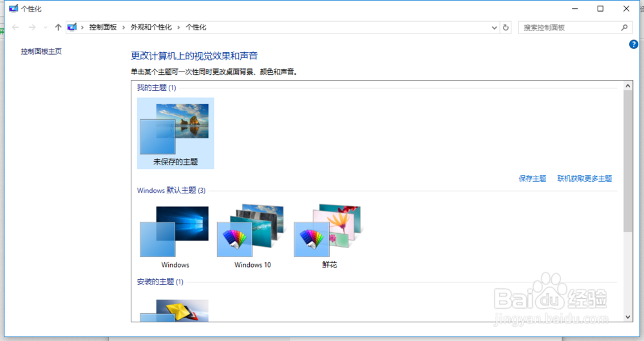The image size is (644, 341).
Task: Open the recent locations dropdown arrow
Action: click(45, 28)
